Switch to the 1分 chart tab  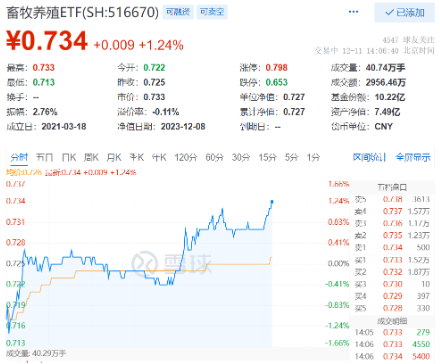pos(313,157)
